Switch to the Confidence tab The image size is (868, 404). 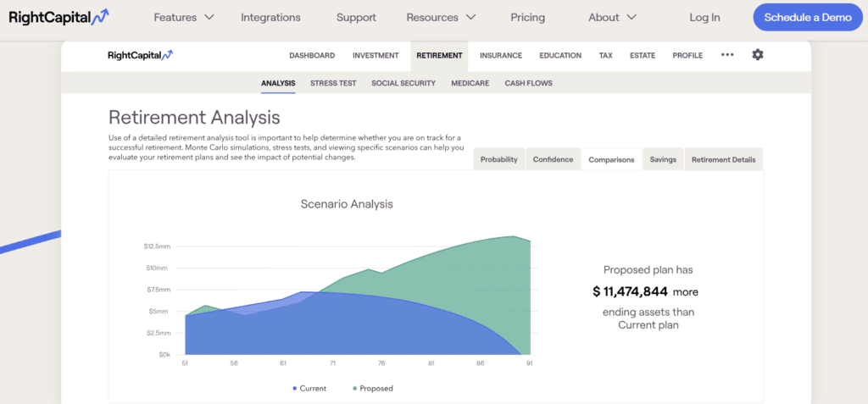coord(553,159)
